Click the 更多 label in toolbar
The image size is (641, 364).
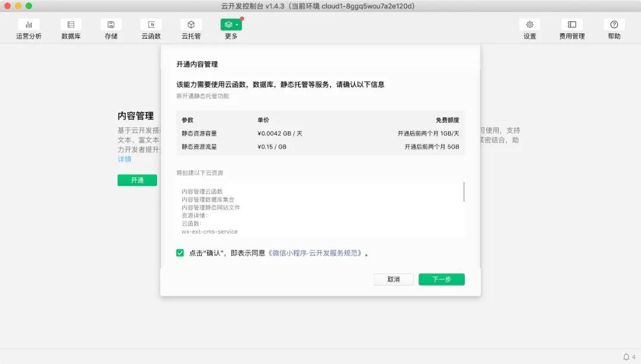231,36
